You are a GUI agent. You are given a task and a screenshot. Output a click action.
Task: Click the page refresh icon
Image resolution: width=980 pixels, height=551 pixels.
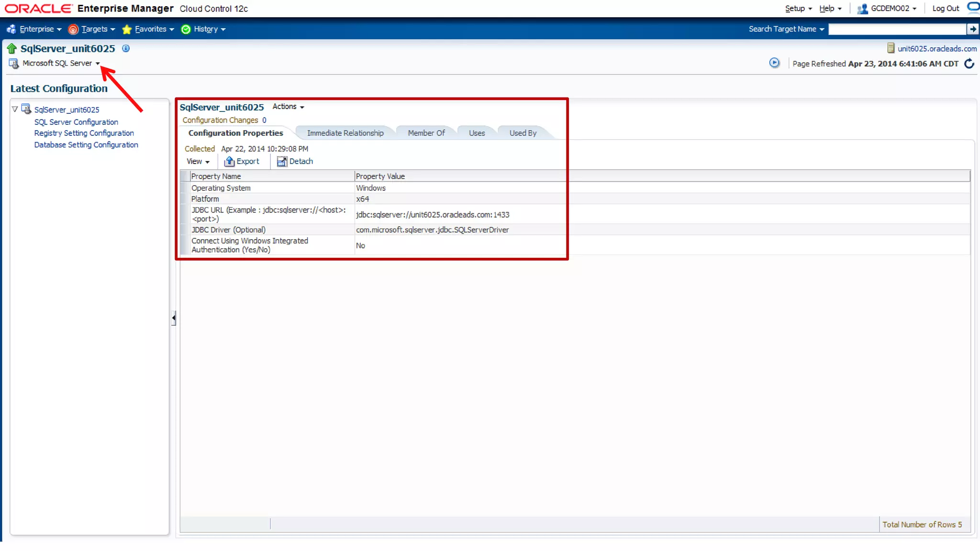[x=969, y=63]
